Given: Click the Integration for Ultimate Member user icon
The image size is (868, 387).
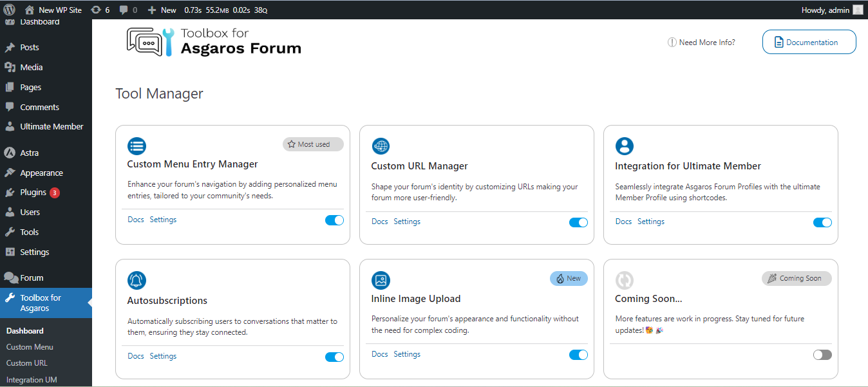Looking at the screenshot, I should 625,146.
